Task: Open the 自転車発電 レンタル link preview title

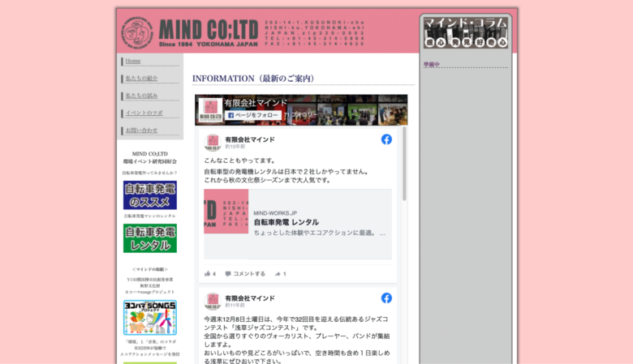Action: point(286,222)
